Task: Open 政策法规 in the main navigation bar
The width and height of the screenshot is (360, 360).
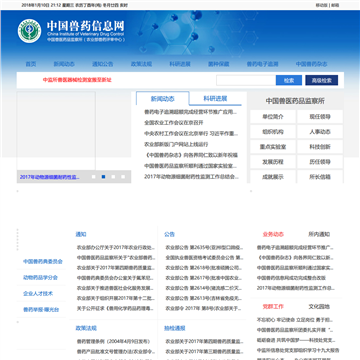Action: coord(141,64)
